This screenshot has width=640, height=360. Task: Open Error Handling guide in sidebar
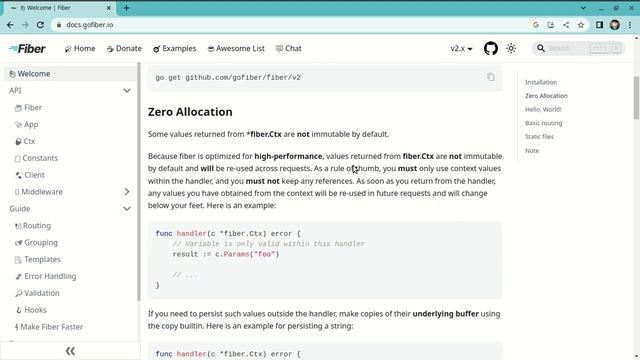(45, 276)
